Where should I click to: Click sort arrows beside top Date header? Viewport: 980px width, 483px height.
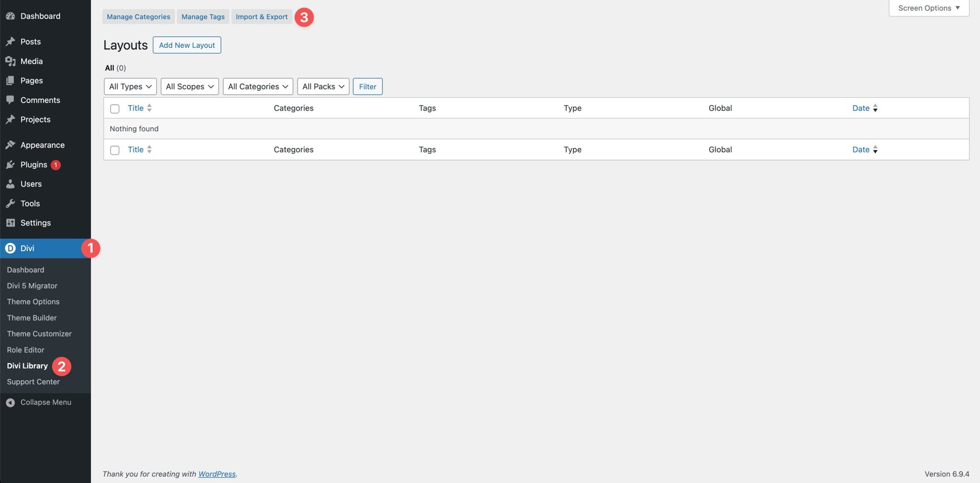click(x=875, y=108)
